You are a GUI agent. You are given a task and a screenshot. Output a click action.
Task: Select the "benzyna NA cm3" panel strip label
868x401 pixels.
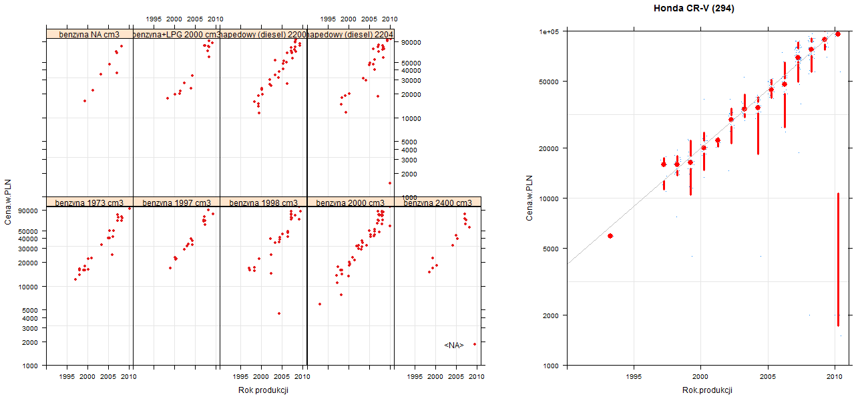(89, 34)
